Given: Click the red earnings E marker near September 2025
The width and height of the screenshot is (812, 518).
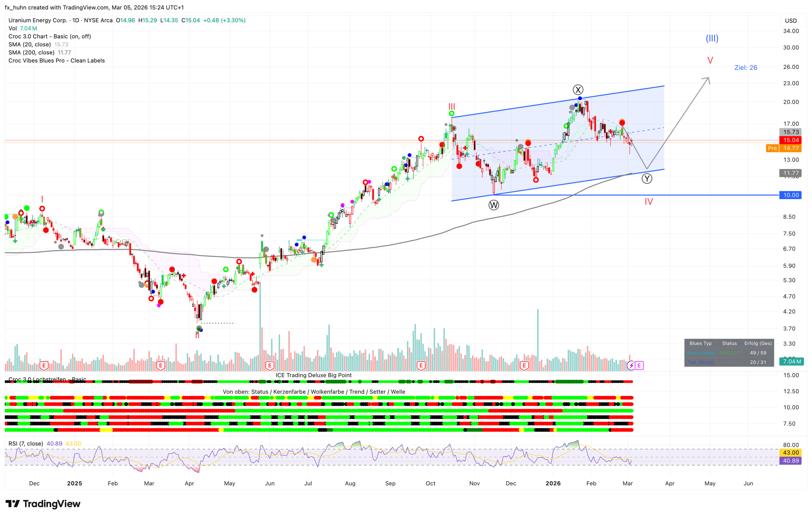Looking at the screenshot, I should pos(421,365).
